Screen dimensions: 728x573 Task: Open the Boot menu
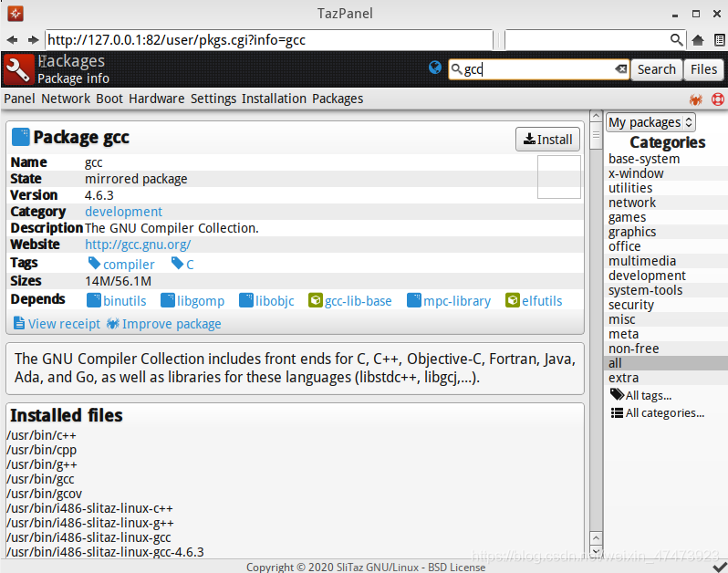click(109, 99)
